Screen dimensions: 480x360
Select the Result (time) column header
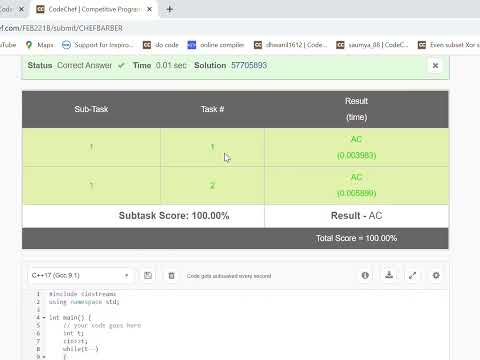click(x=356, y=109)
